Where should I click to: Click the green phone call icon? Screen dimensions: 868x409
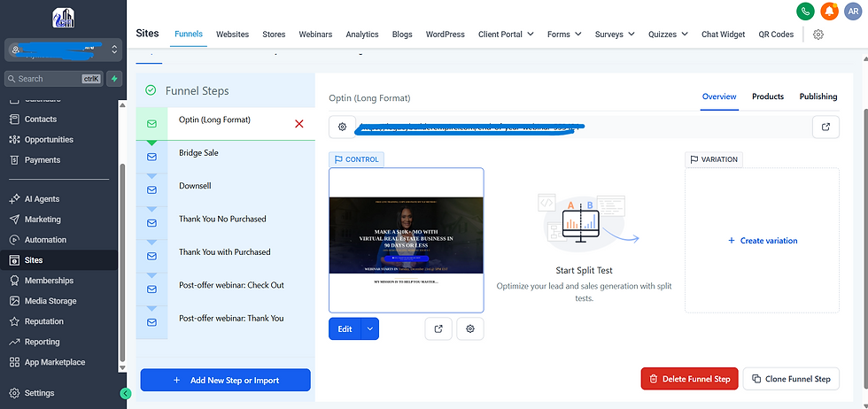[x=805, y=12]
